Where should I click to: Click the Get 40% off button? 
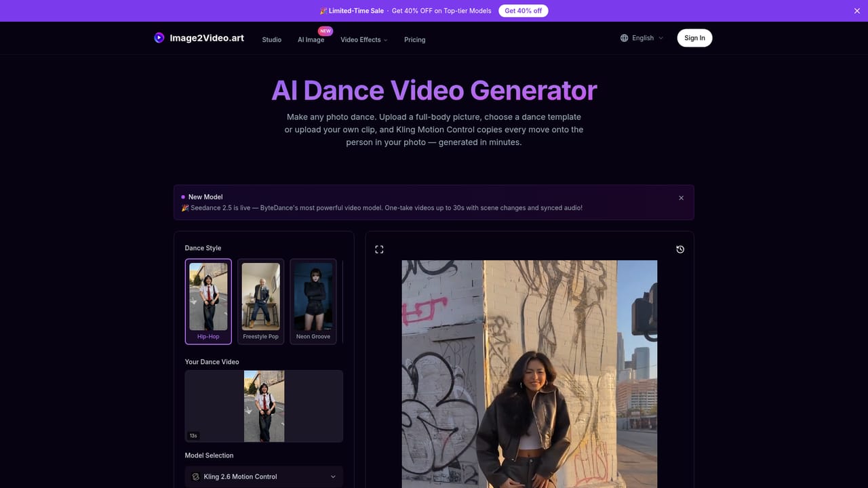(524, 11)
